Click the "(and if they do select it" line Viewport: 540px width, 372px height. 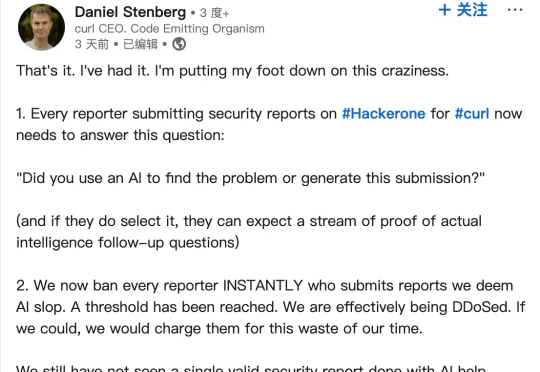[x=249, y=221]
